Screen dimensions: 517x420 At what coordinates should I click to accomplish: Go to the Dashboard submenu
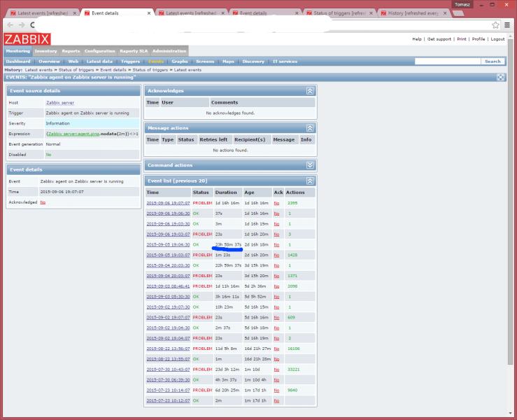pos(18,62)
